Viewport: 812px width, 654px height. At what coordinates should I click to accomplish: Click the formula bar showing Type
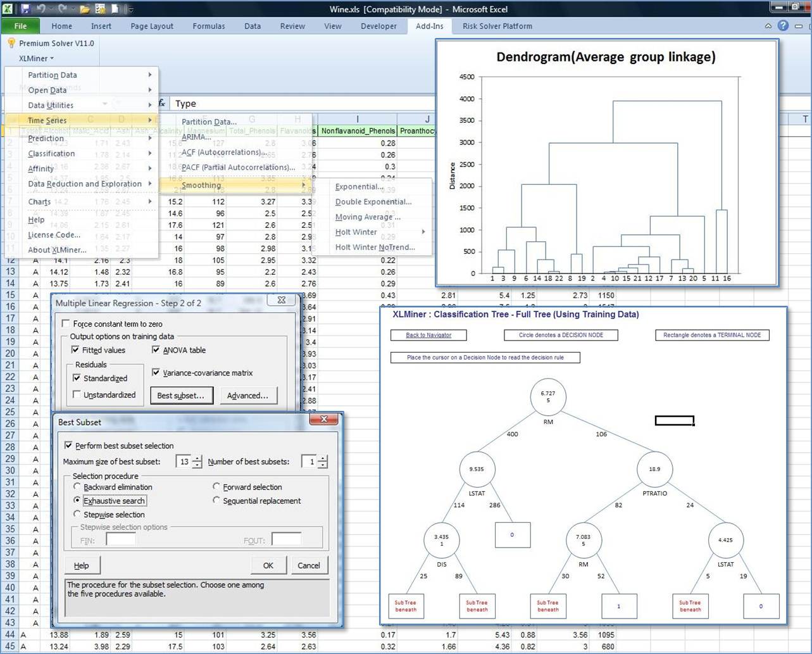pyautogui.click(x=303, y=103)
